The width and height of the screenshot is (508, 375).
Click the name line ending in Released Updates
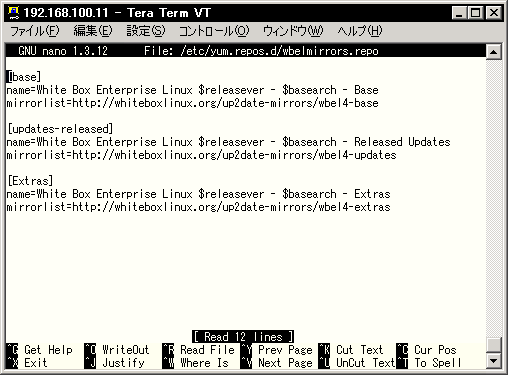point(228,142)
